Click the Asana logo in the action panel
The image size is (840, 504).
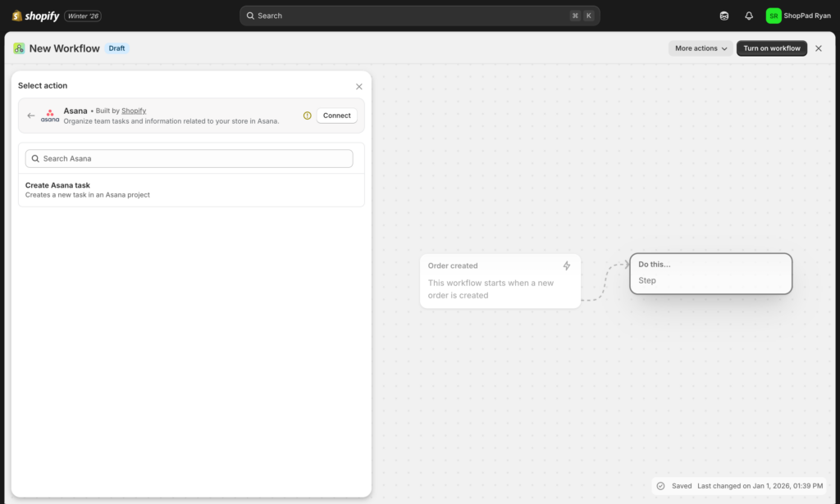49,115
